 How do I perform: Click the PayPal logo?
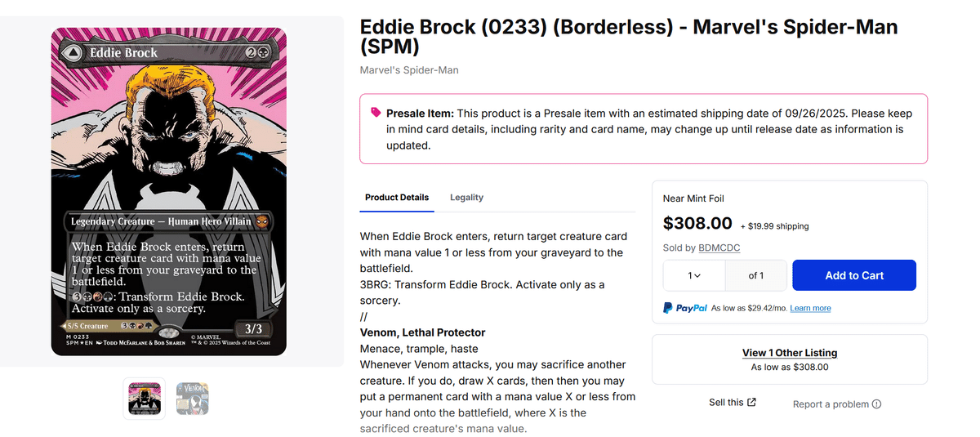click(x=684, y=308)
